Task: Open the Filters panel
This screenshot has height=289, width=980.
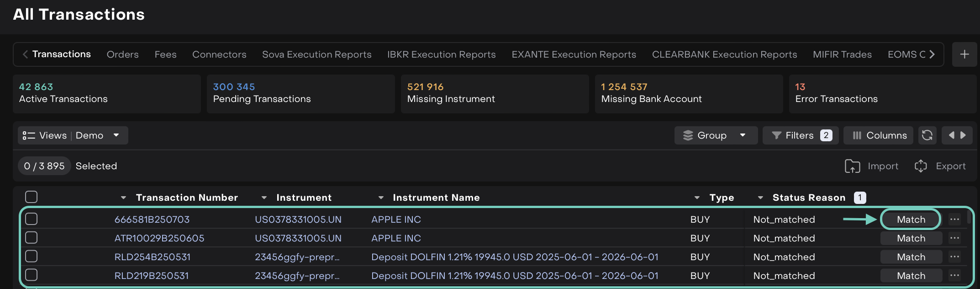Action: click(800, 135)
